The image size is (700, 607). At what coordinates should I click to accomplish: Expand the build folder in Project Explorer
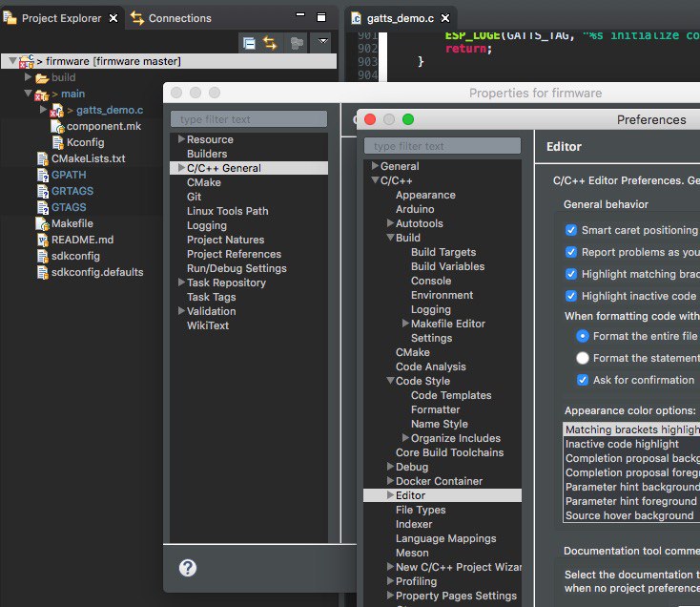pos(29,77)
